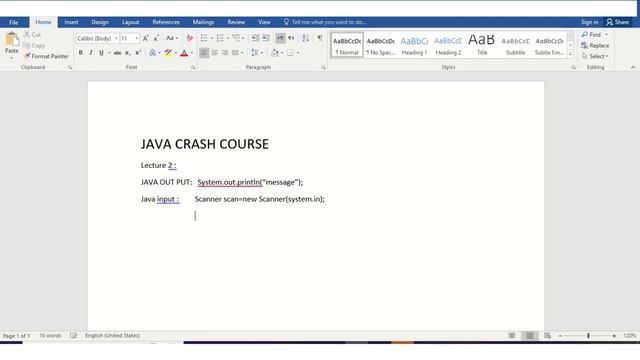Set right-to-left text direction
The height and width of the screenshot is (360, 640).
(x=291, y=38)
